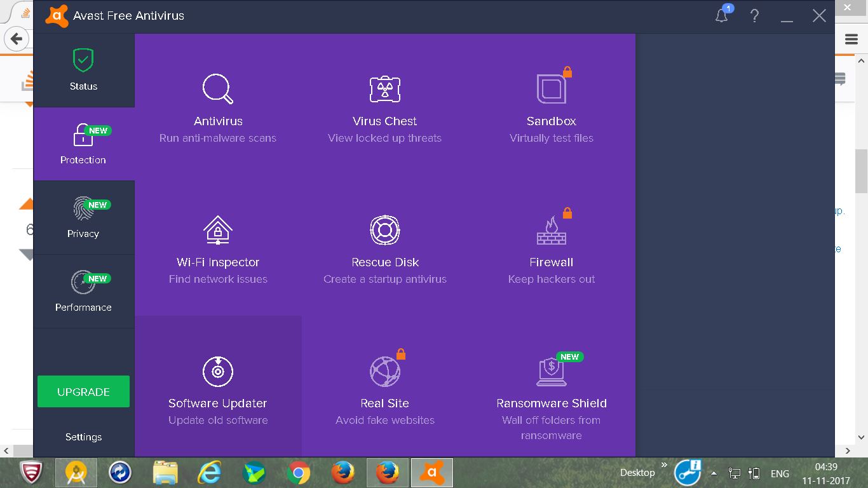Go to the Privacy sidebar tab
868x488 pixels.
84,218
